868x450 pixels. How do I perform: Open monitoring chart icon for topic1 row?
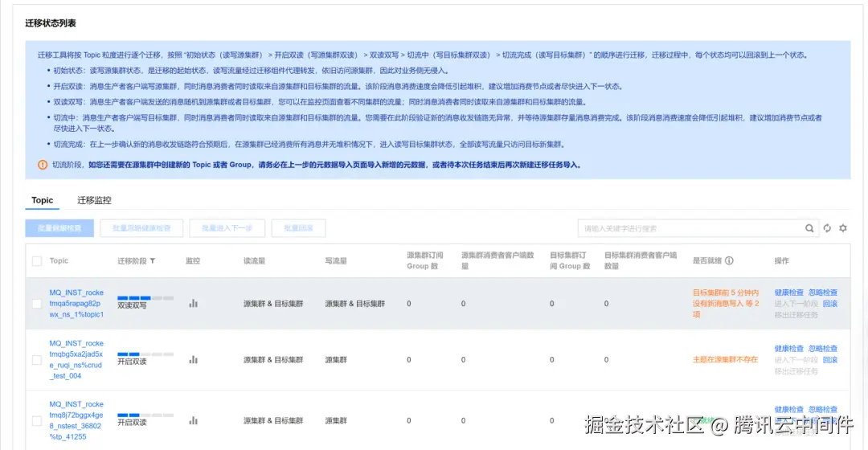(x=193, y=303)
